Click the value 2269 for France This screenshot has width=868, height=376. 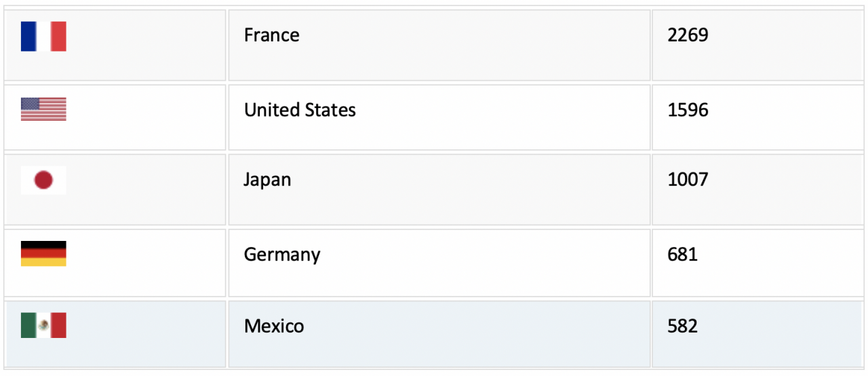[688, 35]
